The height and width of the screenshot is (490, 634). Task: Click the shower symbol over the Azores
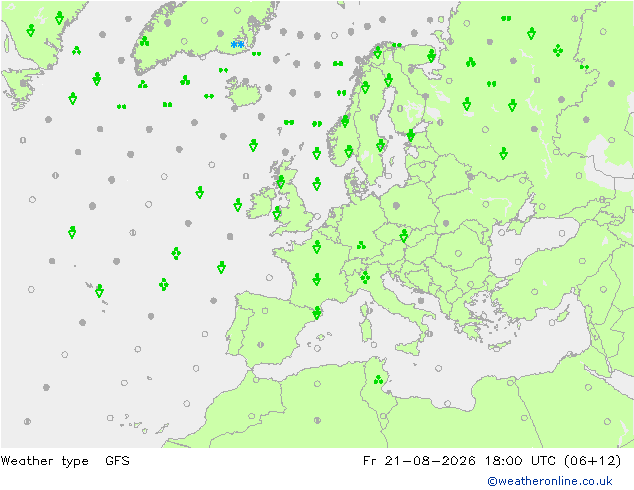tap(99, 291)
